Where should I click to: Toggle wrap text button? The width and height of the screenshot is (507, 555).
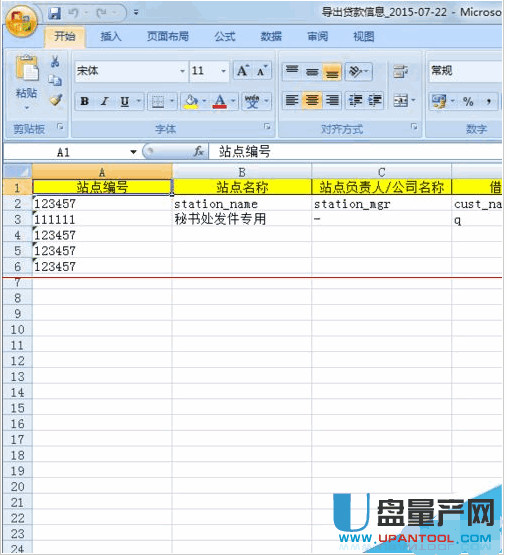coord(400,71)
